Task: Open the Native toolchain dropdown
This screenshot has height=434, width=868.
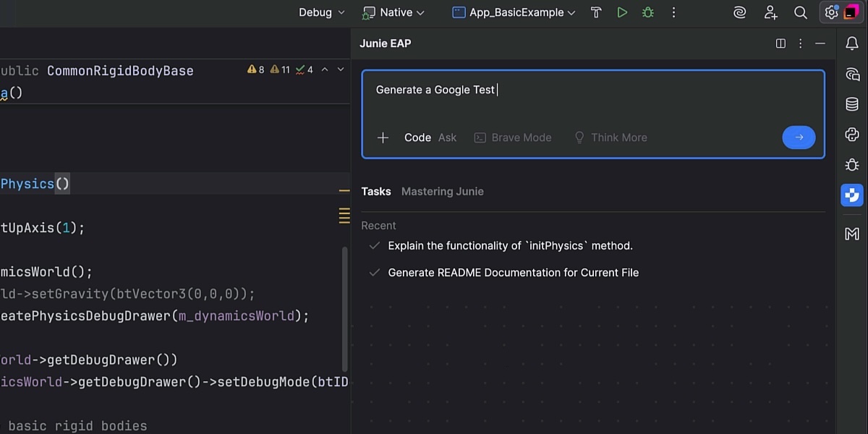Action: [394, 12]
